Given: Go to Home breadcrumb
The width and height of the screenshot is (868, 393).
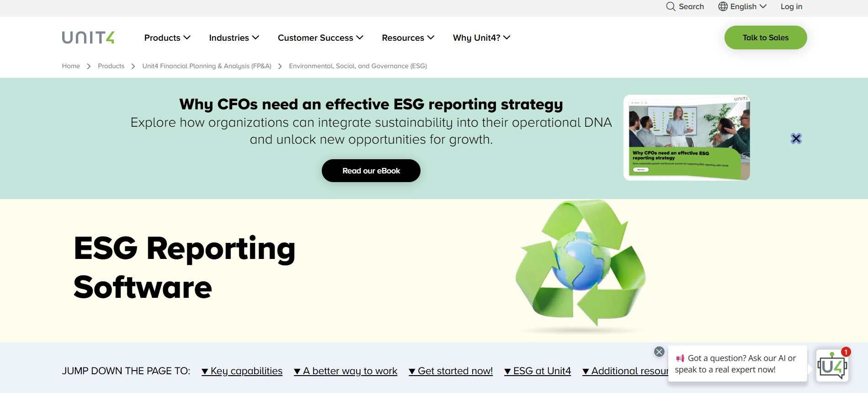Looking at the screenshot, I should click(x=71, y=66).
